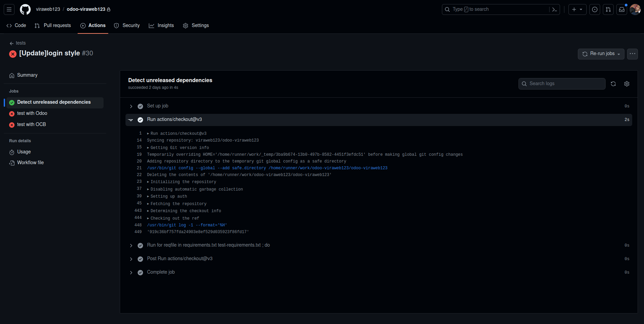Screen dimensions: 644x324
Task: Expand Disabling automatic garbage collection group
Action: (x=195, y=189)
